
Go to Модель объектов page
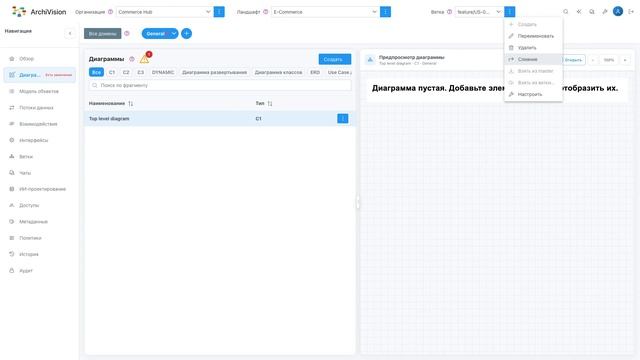click(40, 91)
